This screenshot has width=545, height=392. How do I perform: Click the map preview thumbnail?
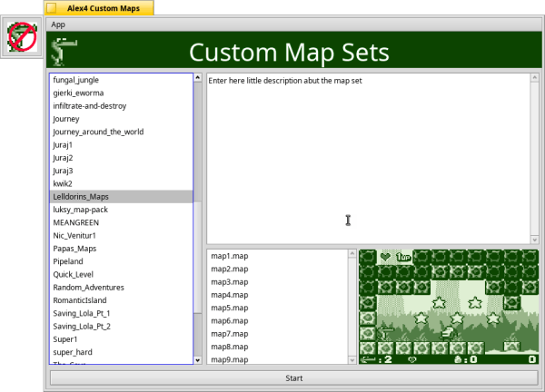click(448, 307)
